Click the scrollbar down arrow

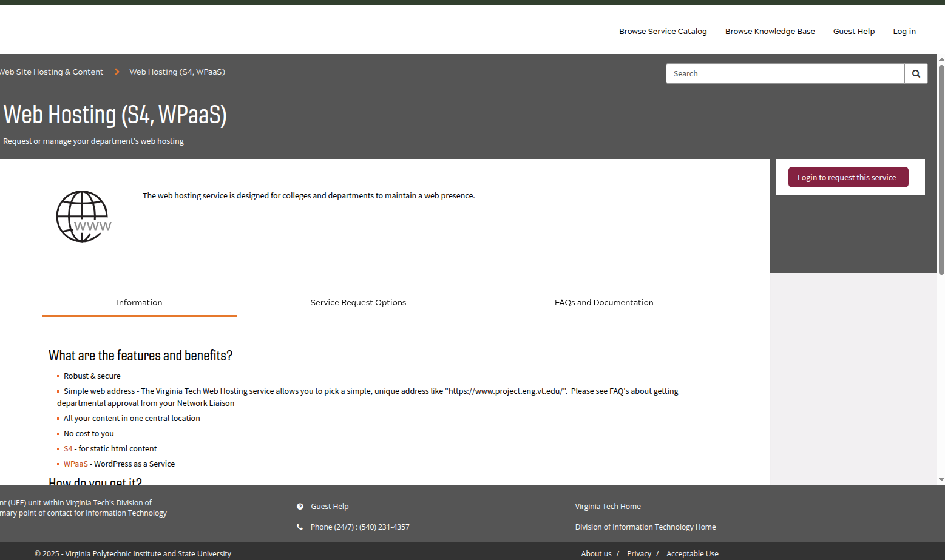pyautogui.click(x=941, y=479)
